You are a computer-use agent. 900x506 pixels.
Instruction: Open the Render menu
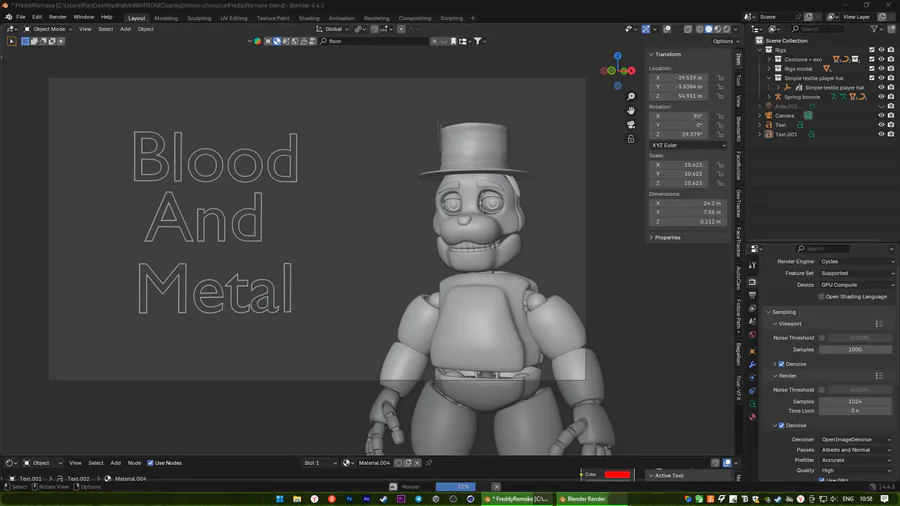(x=57, y=17)
